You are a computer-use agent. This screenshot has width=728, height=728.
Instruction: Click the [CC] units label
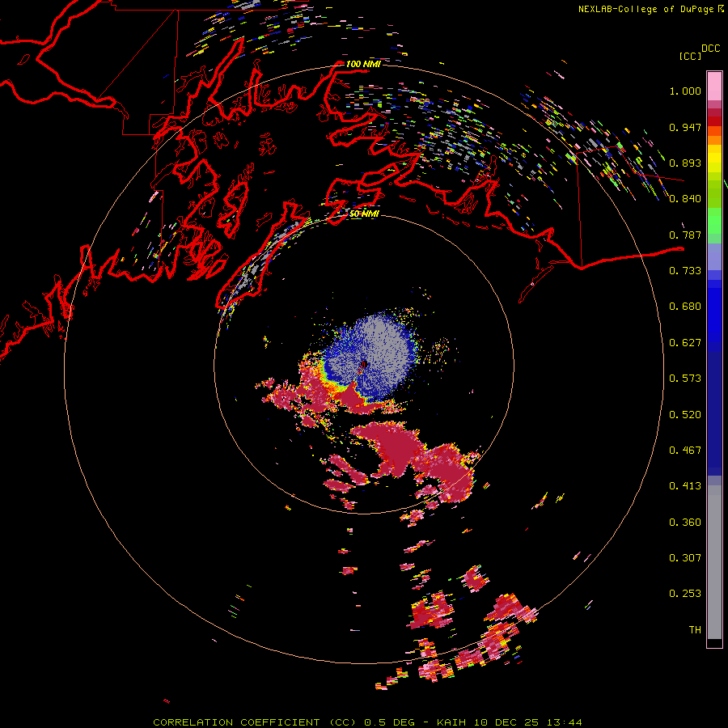[690, 56]
